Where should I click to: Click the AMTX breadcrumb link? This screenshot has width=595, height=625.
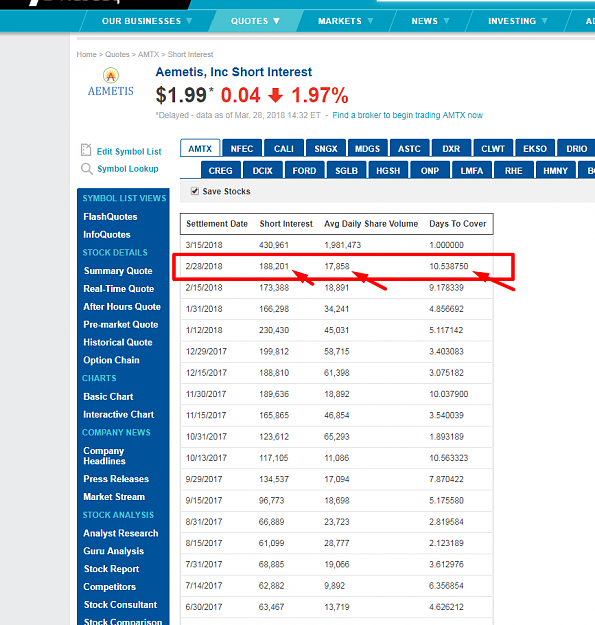click(x=148, y=54)
